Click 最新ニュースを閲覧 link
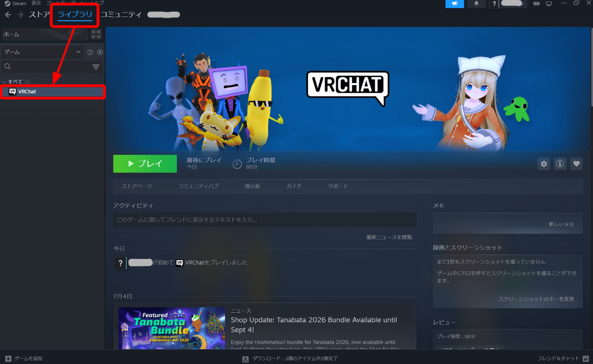The height and width of the screenshot is (364, 593). pyautogui.click(x=389, y=237)
